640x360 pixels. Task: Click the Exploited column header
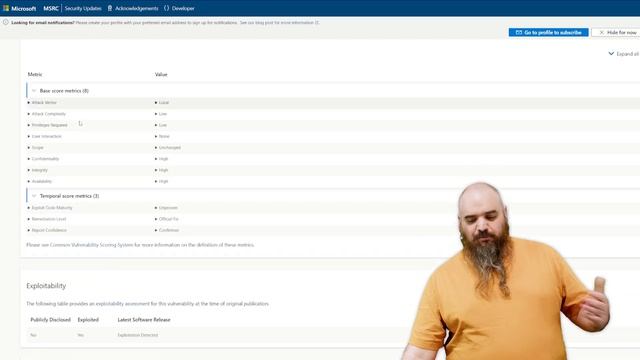[88, 320]
